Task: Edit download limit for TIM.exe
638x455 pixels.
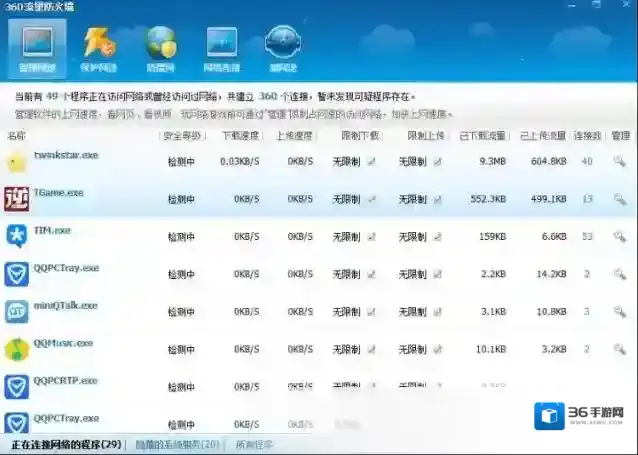Action: tap(371, 236)
